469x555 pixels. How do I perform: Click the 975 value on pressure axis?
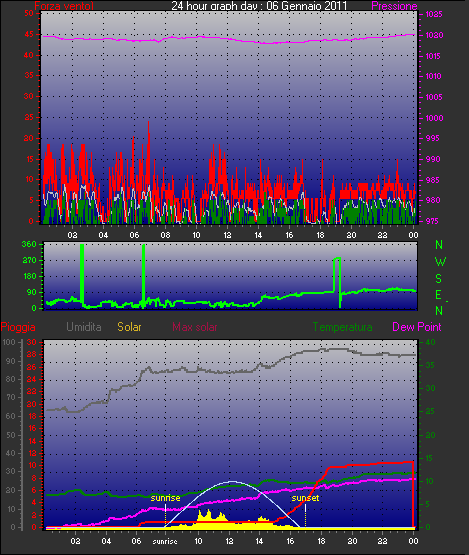point(432,221)
